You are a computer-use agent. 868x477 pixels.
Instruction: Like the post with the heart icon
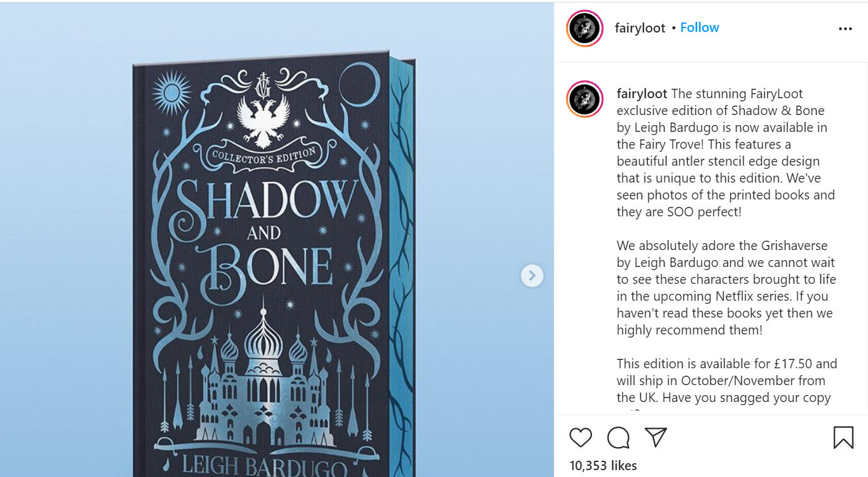(x=581, y=438)
